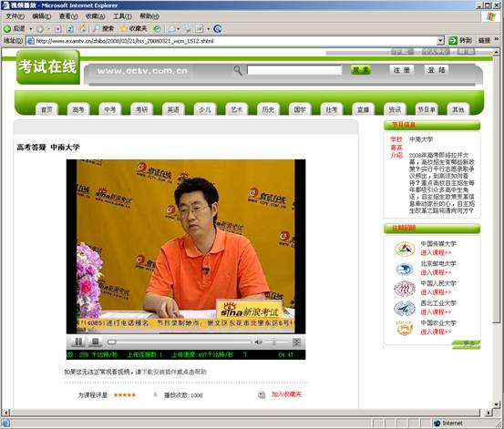Click the magnifier icon beside site search
The width and height of the screenshot is (504, 429).
tap(238, 70)
